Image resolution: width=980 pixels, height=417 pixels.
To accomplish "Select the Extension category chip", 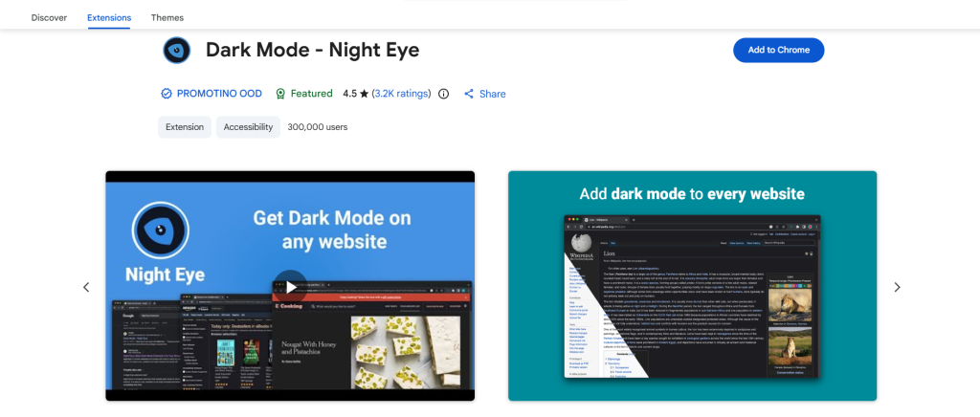I will click(x=185, y=126).
